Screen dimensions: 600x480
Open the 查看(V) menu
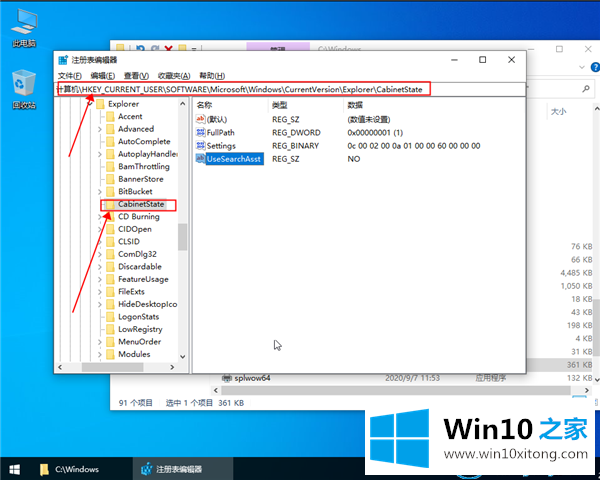(136, 76)
